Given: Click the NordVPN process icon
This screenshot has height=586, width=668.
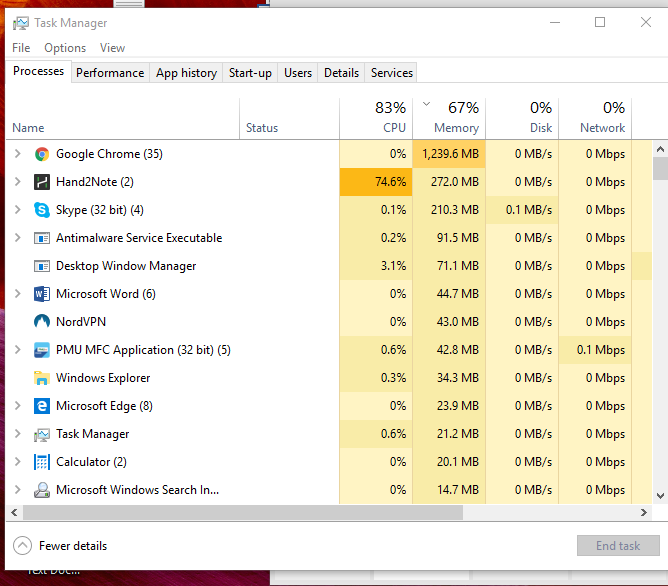Looking at the screenshot, I should point(42,322).
